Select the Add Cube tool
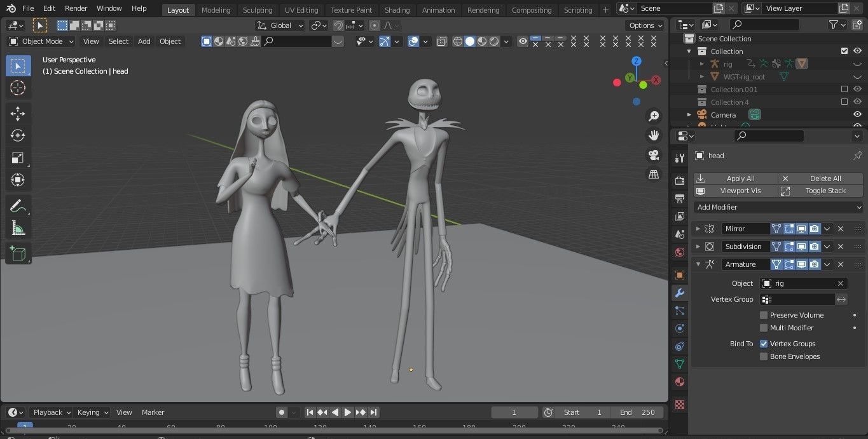 pos(18,254)
